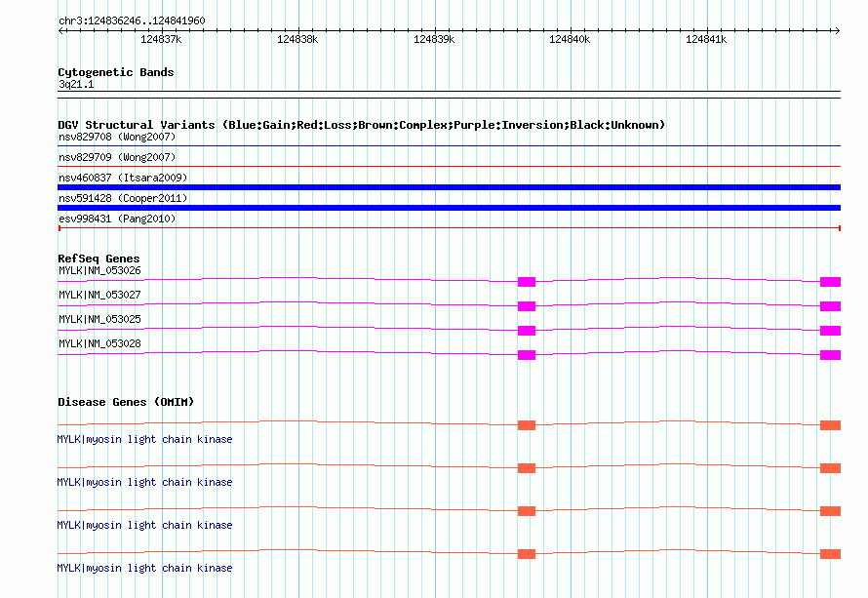
Task: Click the red loss line under nsv829709
Action: coord(449,166)
